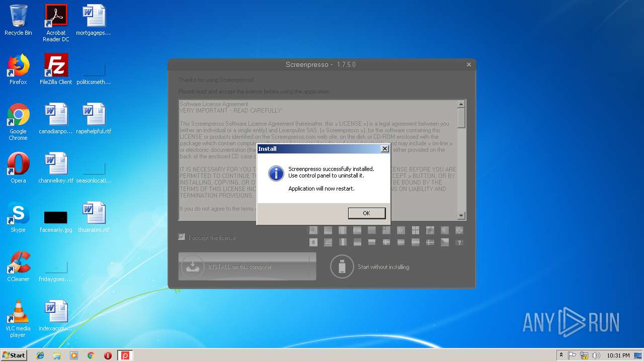Viewport: 644px width, 362px height.
Task: Open the Opera desktop shortcut
Action: pyautogui.click(x=18, y=168)
